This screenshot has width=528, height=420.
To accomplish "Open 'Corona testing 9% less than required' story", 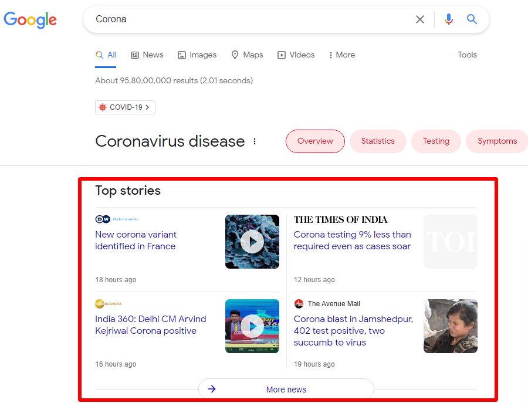I will 352,241.
